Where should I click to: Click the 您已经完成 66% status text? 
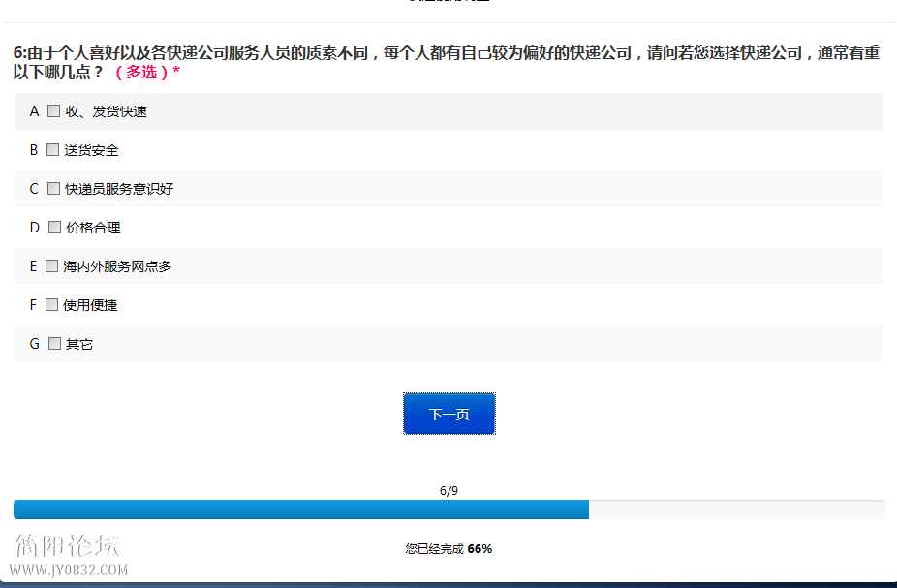(448, 549)
